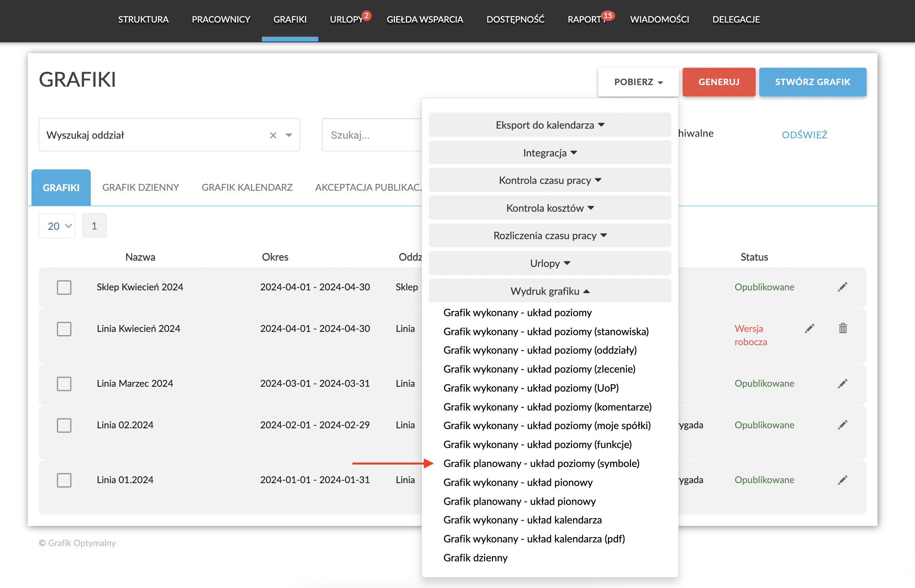Screen dimensions: 915x588
Task: Click edit pencil for Linia 02.2024
Action: 842,425
